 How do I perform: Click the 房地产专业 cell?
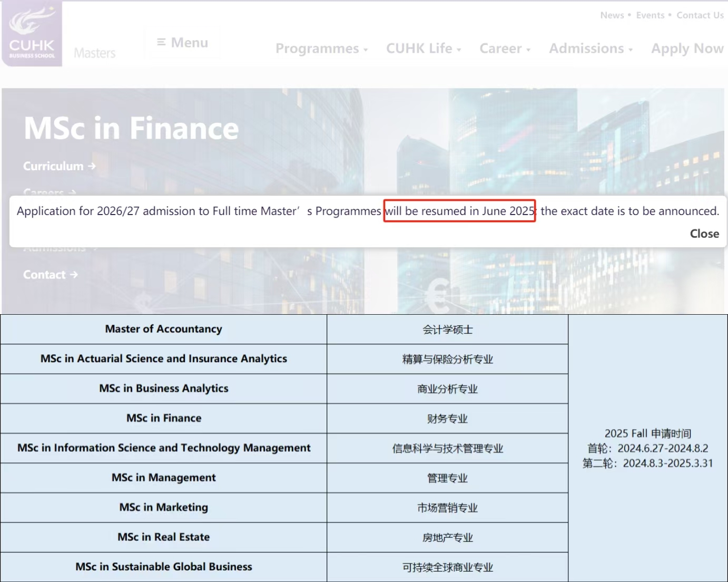447,537
